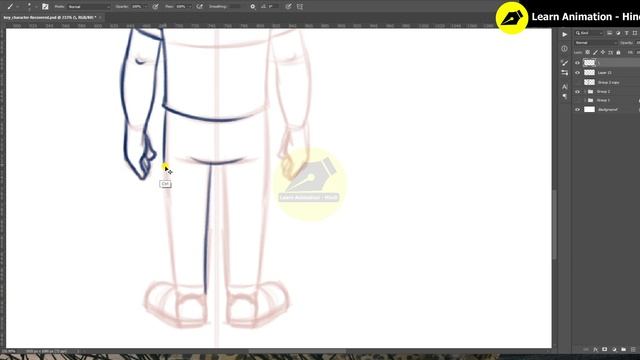Expand the Group 2 folder

pyautogui.click(x=585, y=92)
